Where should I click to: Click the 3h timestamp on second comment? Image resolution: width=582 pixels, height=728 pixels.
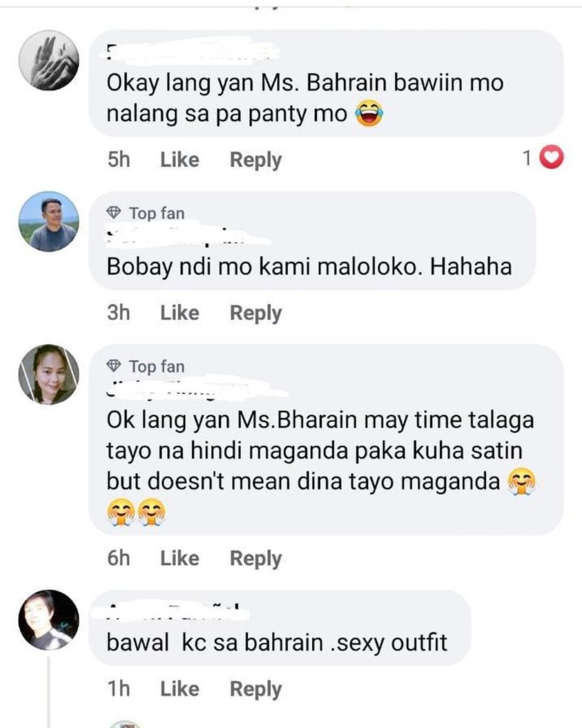click(x=119, y=313)
